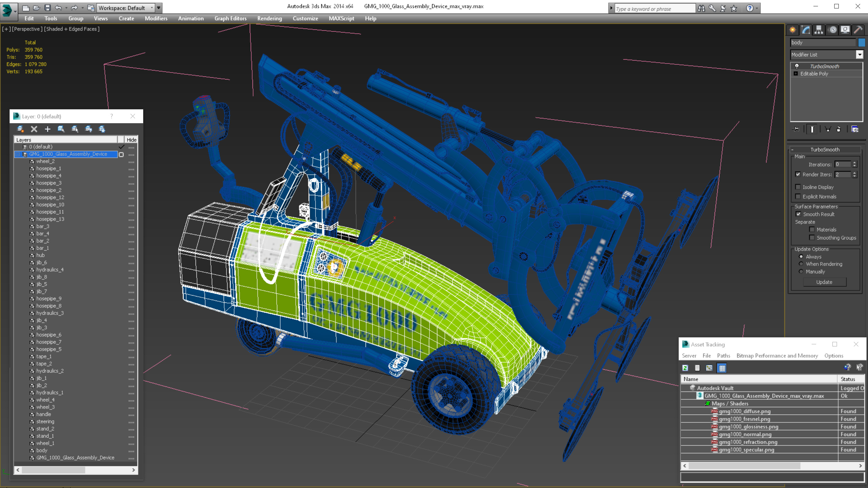The image size is (868, 488).
Task: Click the Pin Stack icon
Action: tap(796, 129)
